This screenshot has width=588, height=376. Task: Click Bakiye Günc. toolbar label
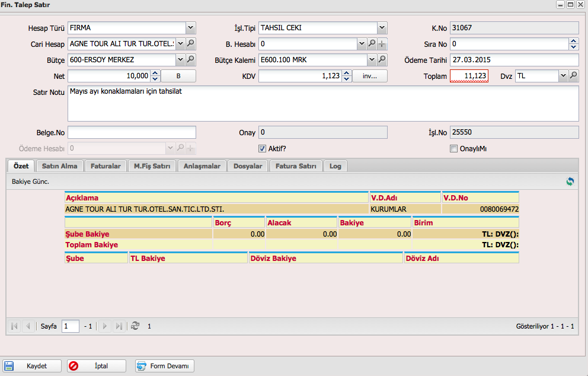coord(30,181)
